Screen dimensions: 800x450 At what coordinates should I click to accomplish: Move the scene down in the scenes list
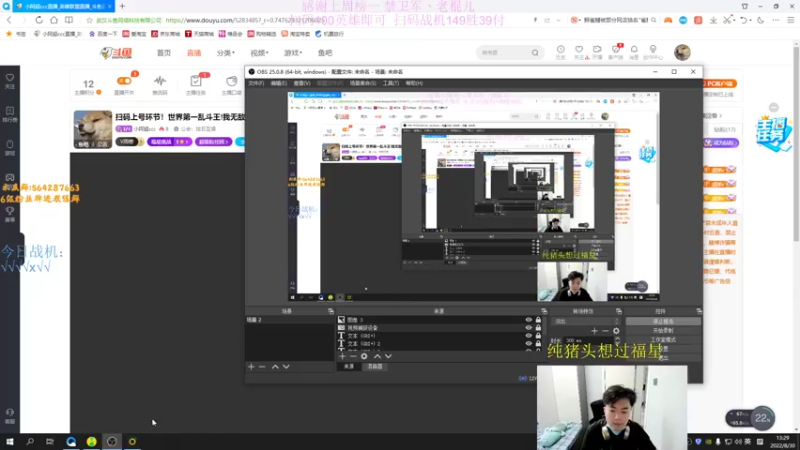click(x=286, y=367)
